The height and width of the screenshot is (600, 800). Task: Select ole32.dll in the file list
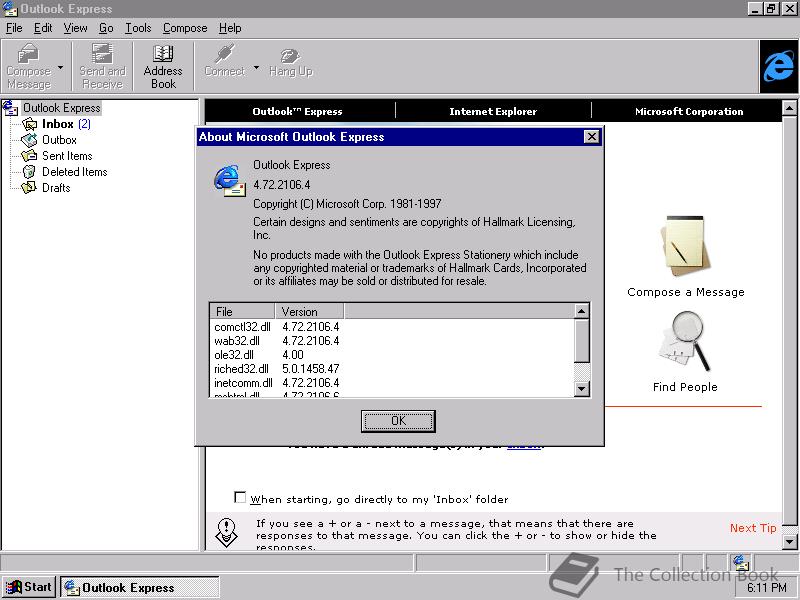click(234, 355)
